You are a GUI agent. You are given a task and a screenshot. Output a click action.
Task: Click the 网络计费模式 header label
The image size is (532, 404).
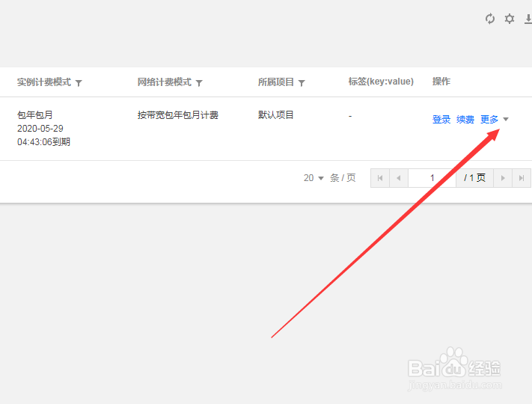(x=165, y=82)
